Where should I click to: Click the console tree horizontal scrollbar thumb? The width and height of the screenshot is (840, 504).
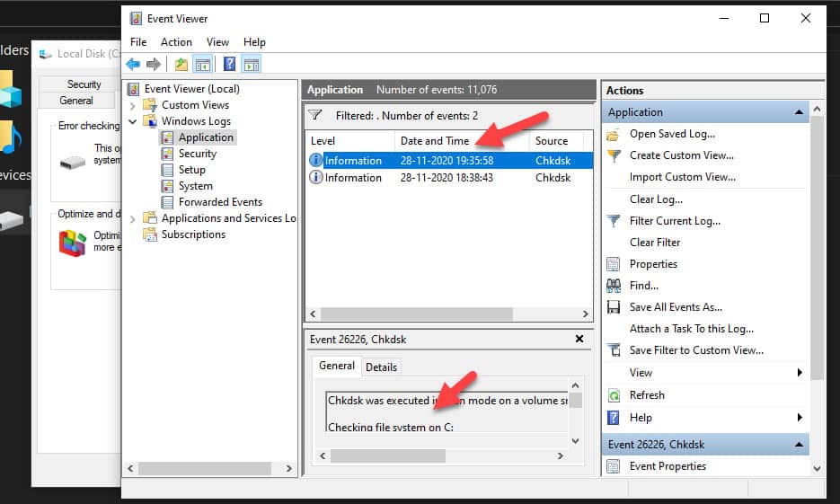[204, 468]
